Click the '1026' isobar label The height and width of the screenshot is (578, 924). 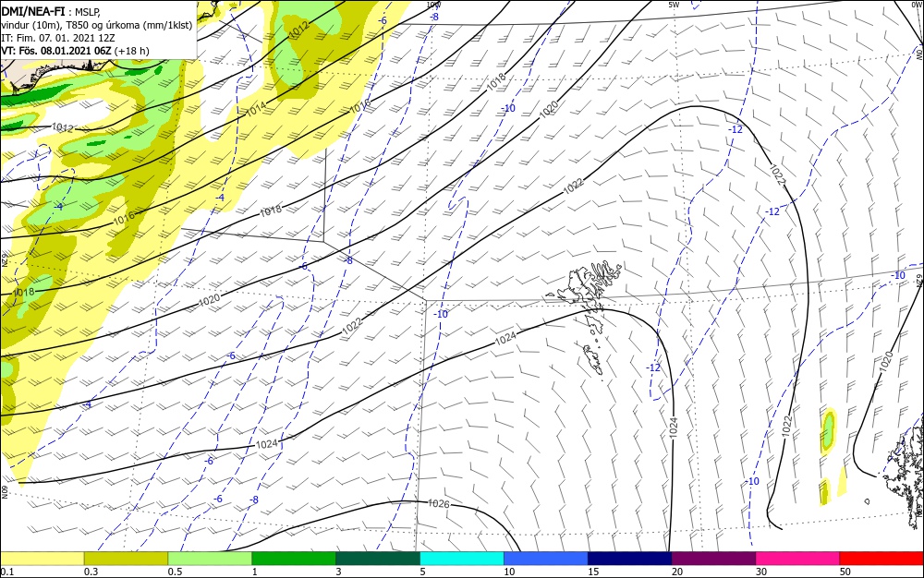coord(438,504)
